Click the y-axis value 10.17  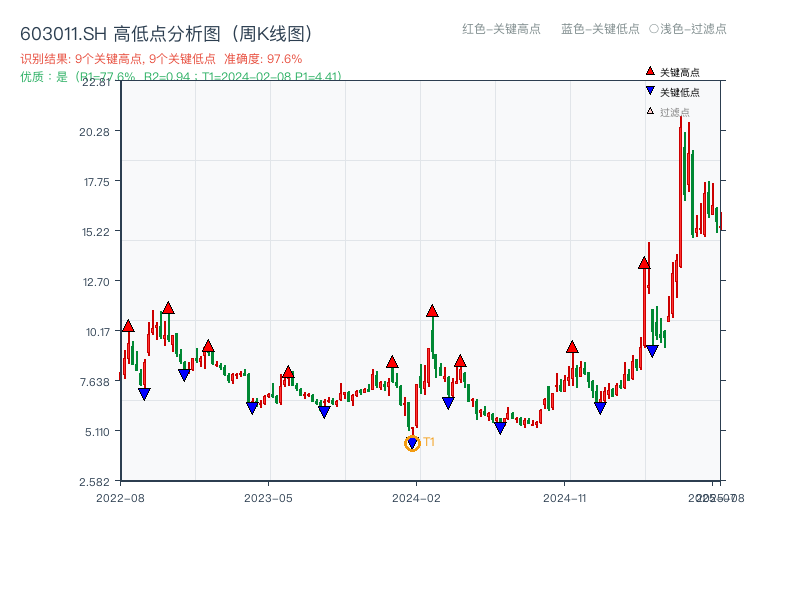tap(98, 332)
